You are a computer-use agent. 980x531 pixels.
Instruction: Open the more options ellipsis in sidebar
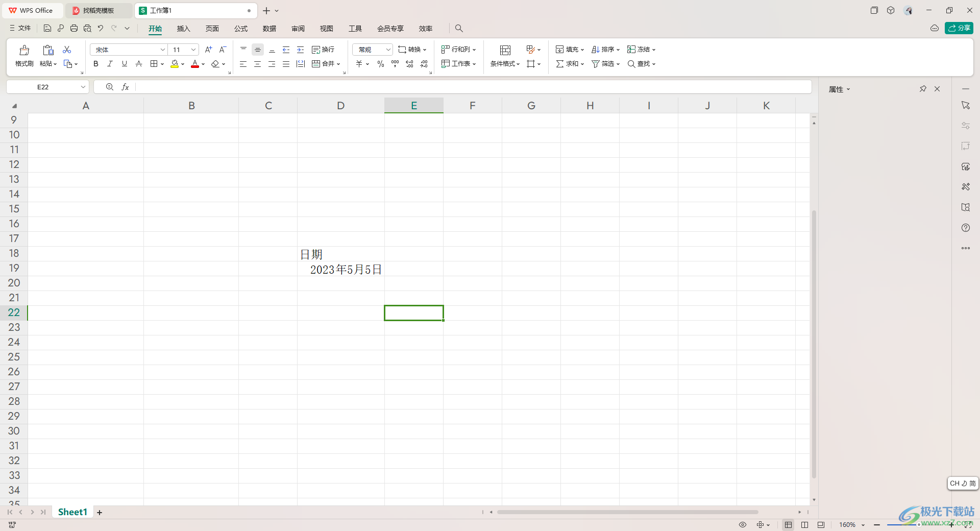coord(966,248)
